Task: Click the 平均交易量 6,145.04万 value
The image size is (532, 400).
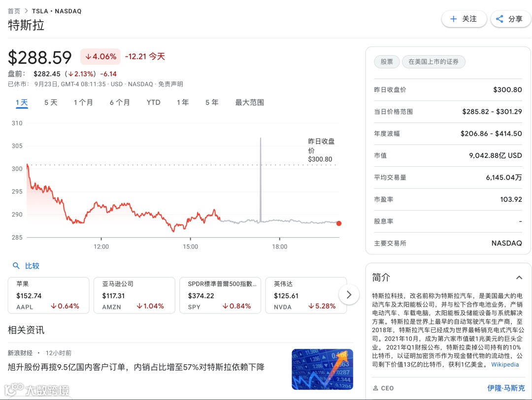Action: (x=504, y=177)
